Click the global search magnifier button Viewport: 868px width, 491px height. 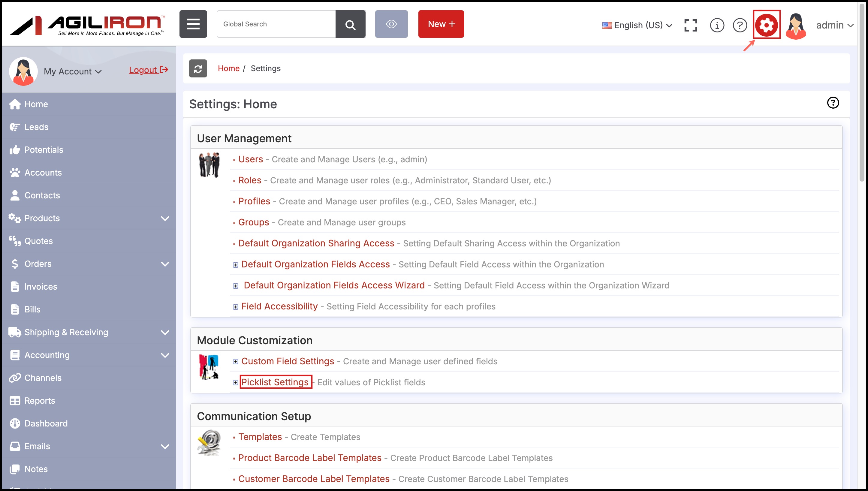click(x=350, y=24)
